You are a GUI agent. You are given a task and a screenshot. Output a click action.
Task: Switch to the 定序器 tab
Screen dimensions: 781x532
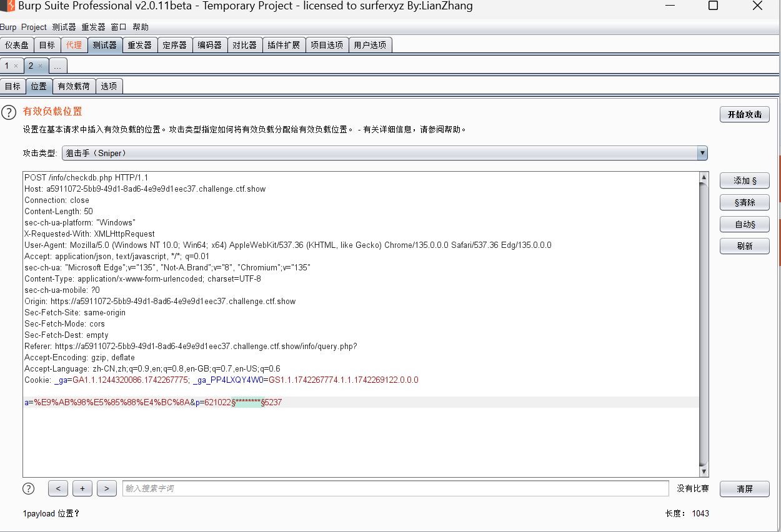(x=174, y=45)
